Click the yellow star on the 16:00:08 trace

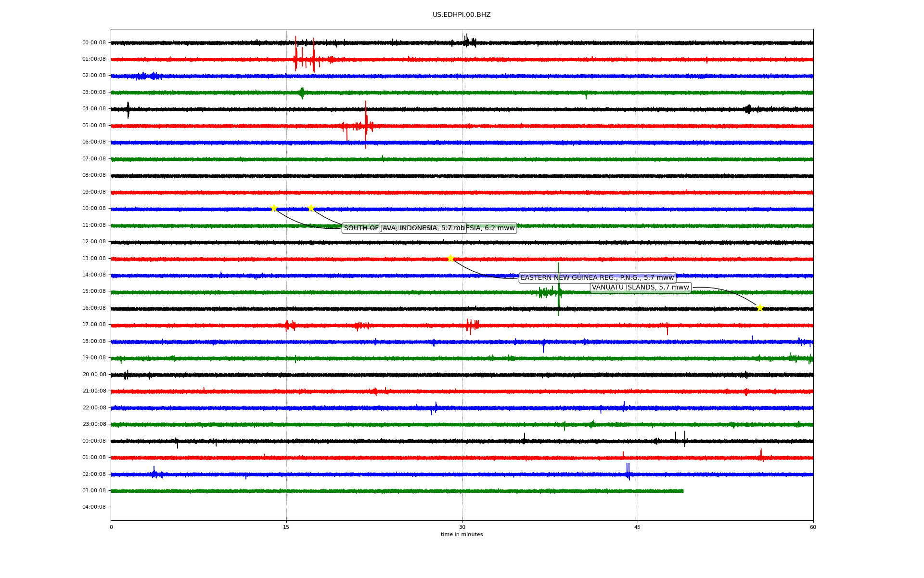click(760, 308)
